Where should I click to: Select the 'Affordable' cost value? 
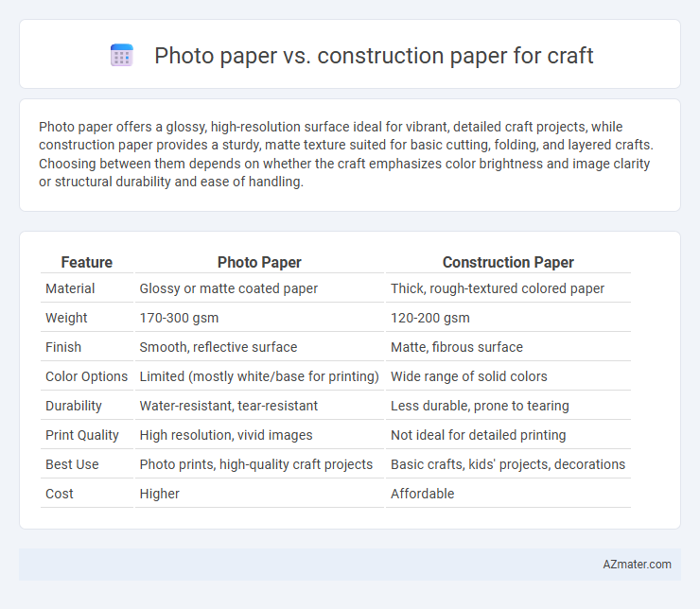pos(422,494)
